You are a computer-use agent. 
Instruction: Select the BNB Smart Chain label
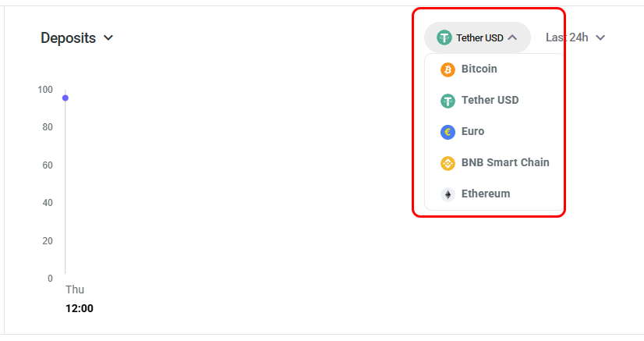[x=505, y=162]
